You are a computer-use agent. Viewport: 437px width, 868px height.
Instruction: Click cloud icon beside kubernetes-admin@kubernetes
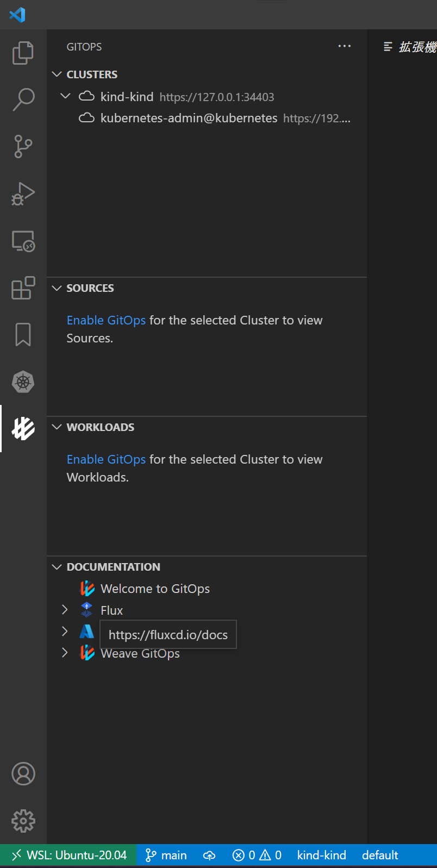86,118
